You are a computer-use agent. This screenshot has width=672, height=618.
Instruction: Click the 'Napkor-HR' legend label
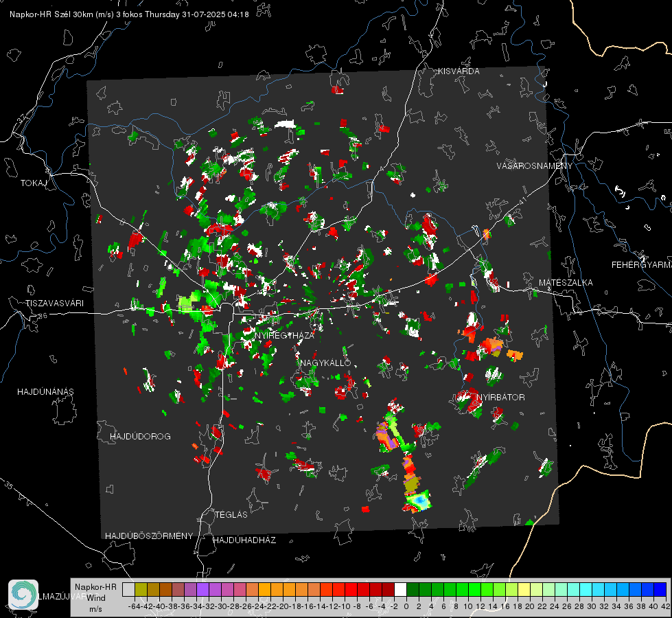95,587
